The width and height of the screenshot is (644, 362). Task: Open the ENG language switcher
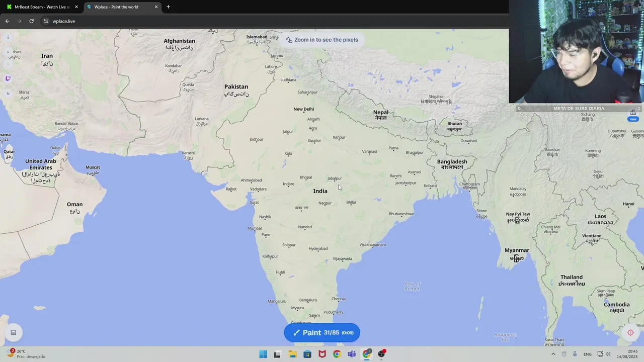[588, 354]
